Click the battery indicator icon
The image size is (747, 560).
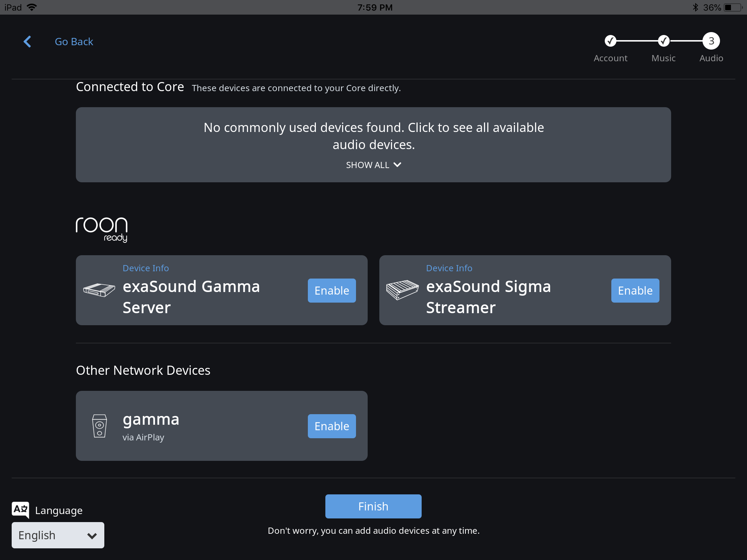click(733, 7)
